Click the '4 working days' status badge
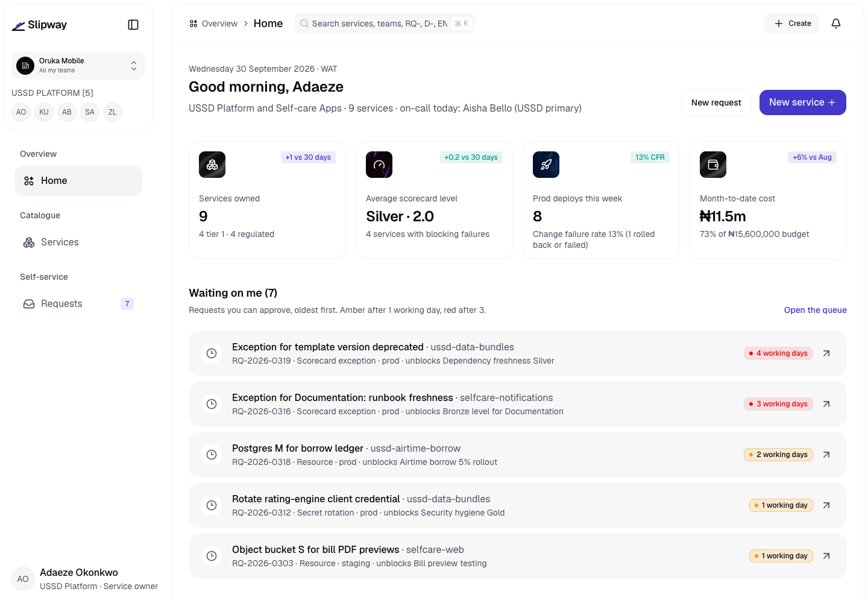The height and width of the screenshot is (603, 868). coord(778,353)
